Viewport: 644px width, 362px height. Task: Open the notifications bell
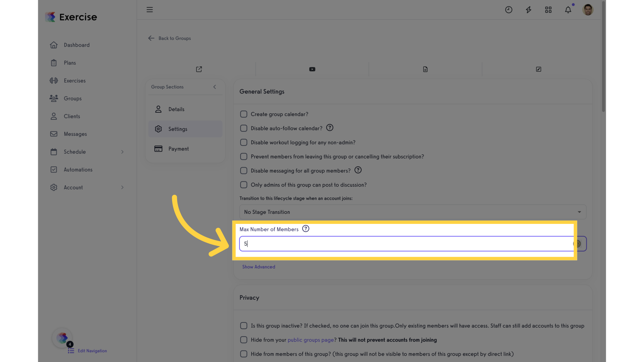click(x=568, y=10)
